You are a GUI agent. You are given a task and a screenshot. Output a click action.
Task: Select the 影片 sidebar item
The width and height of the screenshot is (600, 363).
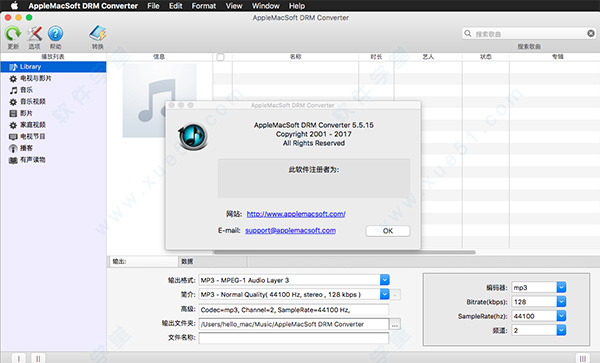click(54, 113)
